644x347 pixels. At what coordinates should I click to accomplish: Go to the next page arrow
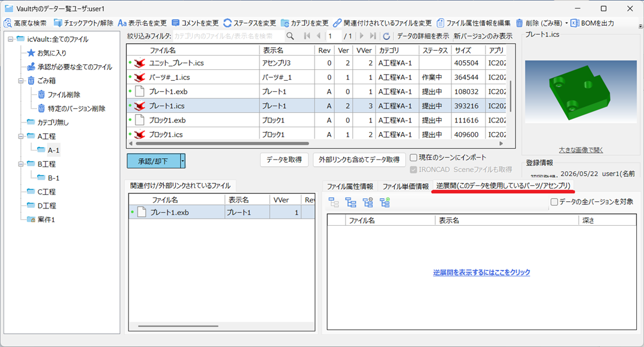pyautogui.click(x=361, y=36)
